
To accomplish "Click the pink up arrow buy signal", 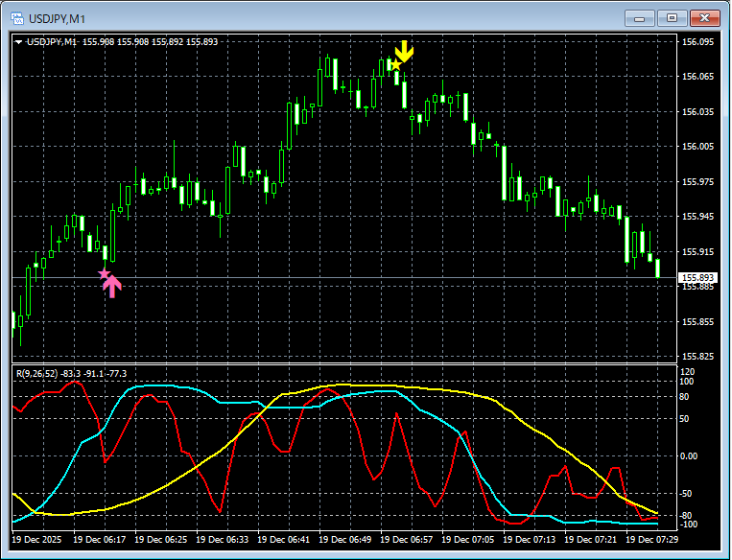I will [113, 286].
